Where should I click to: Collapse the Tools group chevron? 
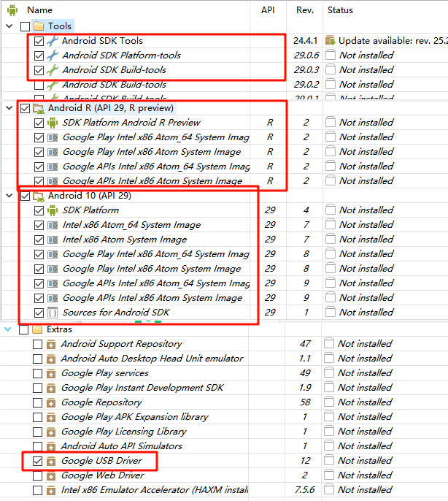pyautogui.click(x=9, y=26)
